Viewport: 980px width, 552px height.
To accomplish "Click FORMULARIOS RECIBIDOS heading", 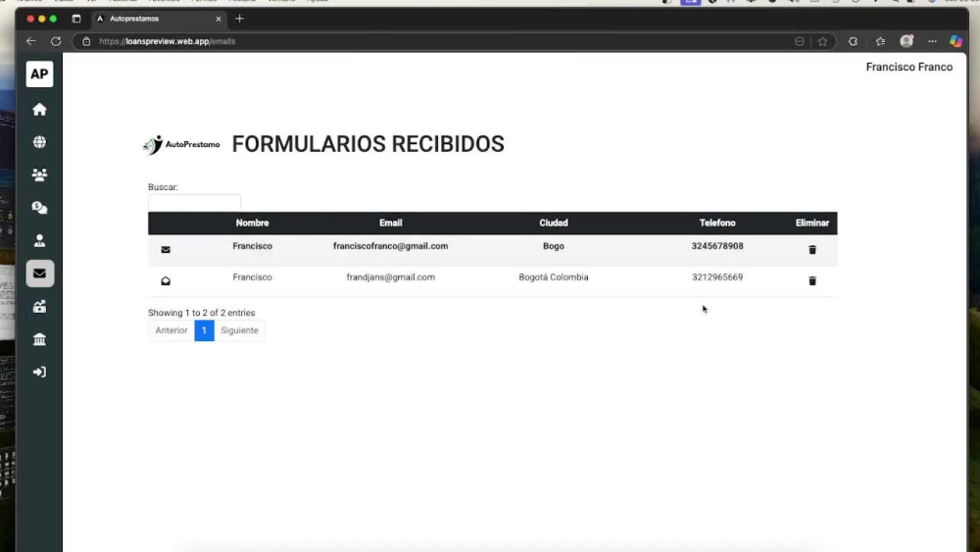I will click(368, 144).
